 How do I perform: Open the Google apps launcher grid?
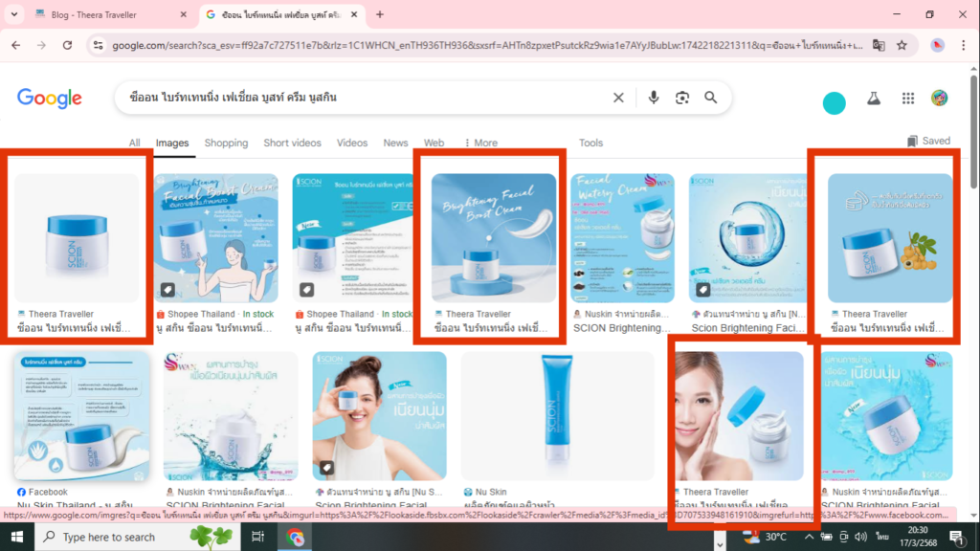907,97
